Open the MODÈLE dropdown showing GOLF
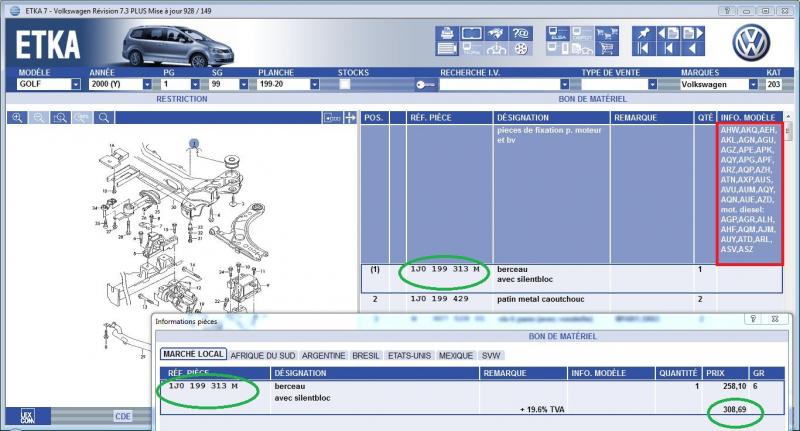 pos(76,84)
